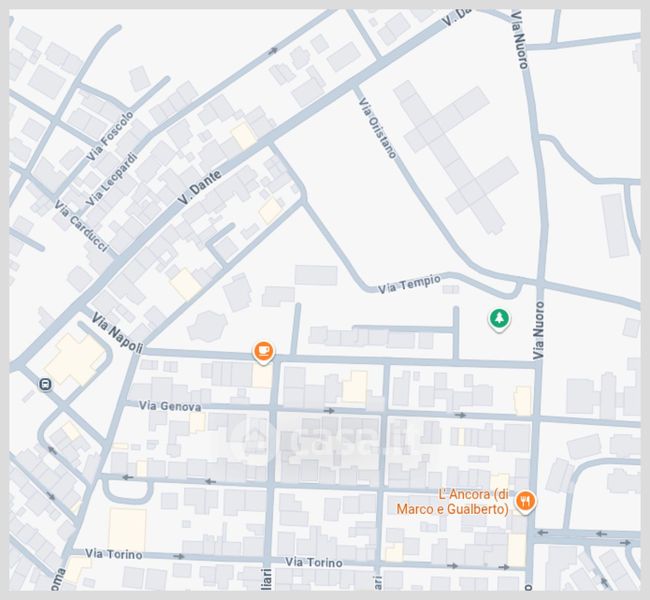Select the Via Genova street label
Viewport: 650px width, 600px height.
[170, 406]
